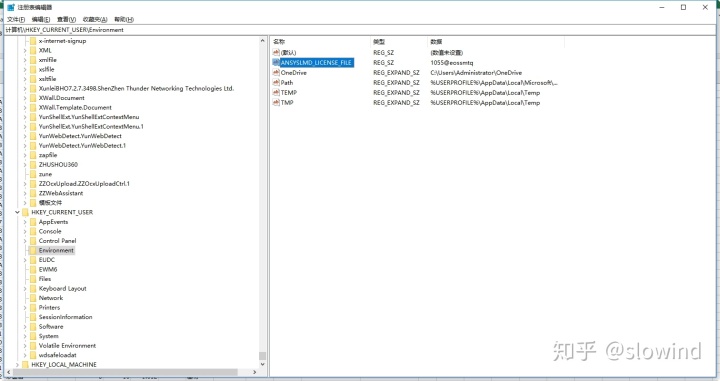Click the System key folder icon

[x=33, y=336]
